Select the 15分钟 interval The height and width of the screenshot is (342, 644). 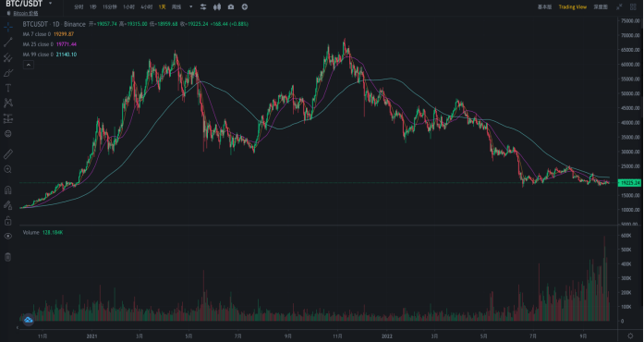110,7
